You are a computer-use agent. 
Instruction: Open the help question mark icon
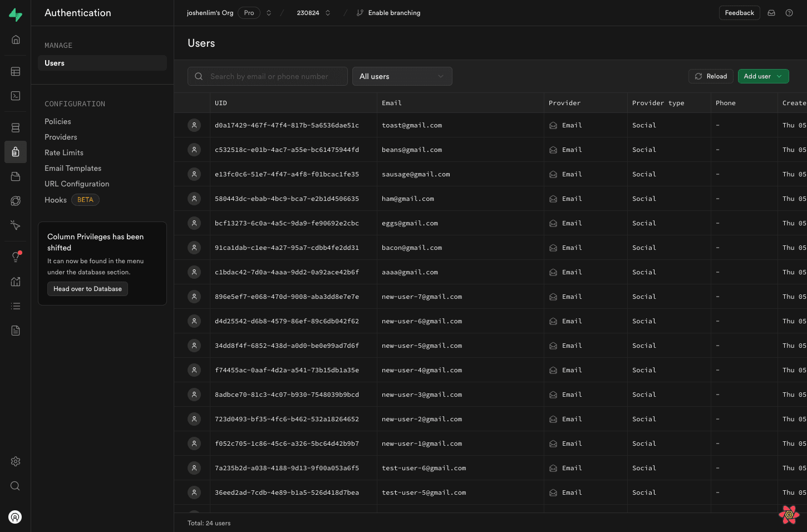pyautogui.click(x=789, y=13)
